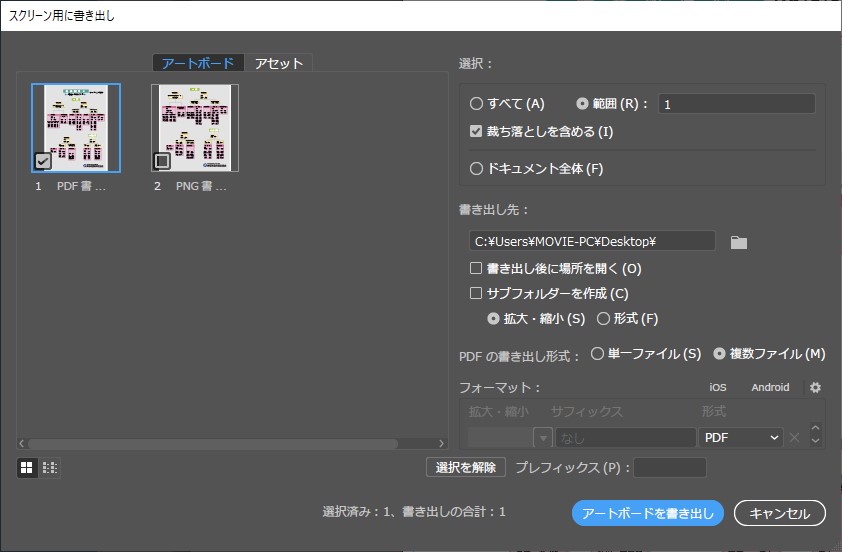Click the キャンセル button

[x=779, y=513]
